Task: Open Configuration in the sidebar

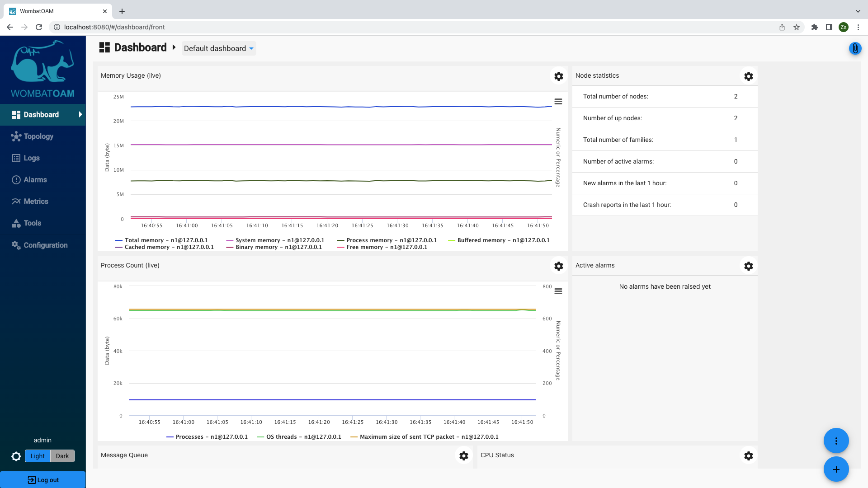Action: coord(42,245)
